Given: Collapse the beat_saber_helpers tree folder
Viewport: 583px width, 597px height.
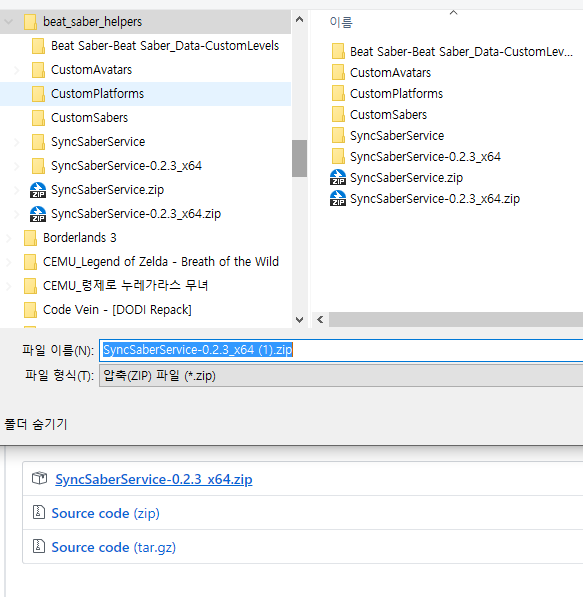Looking at the screenshot, I should point(8,22).
